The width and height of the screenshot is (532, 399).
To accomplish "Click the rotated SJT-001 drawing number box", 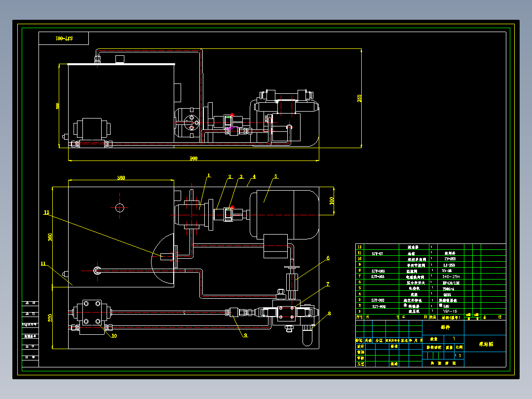I will click(64, 39).
